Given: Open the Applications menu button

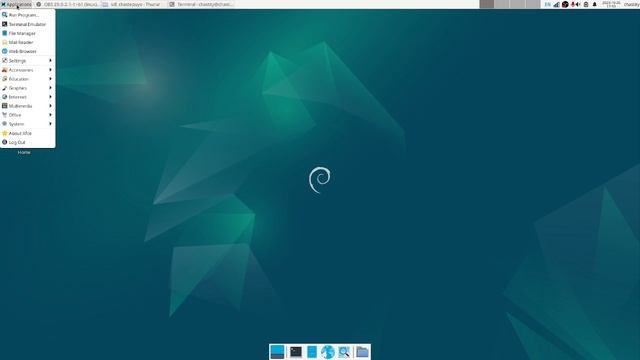Looking at the screenshot, I should click(x=16, y=4).
